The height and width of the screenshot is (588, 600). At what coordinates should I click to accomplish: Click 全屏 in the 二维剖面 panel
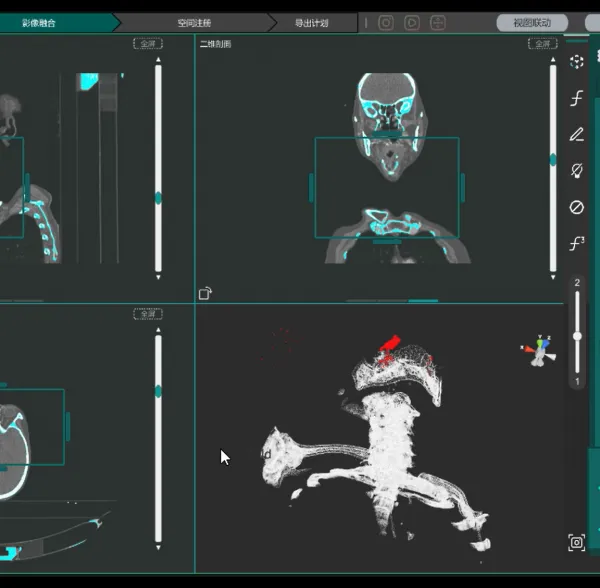543,44
